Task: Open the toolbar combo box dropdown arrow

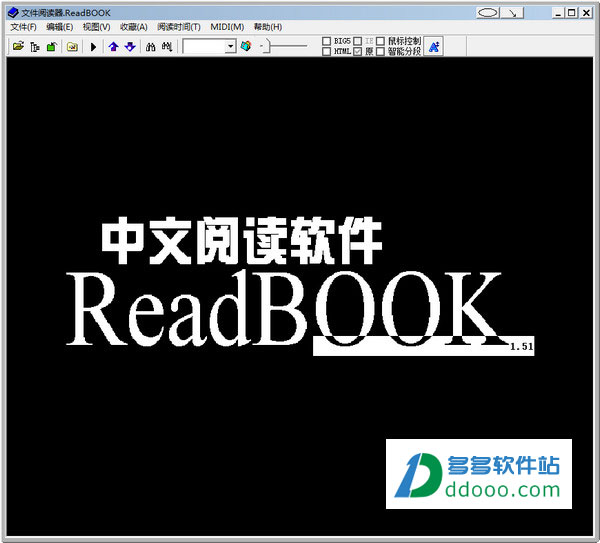Action: [x=230, y=46]
